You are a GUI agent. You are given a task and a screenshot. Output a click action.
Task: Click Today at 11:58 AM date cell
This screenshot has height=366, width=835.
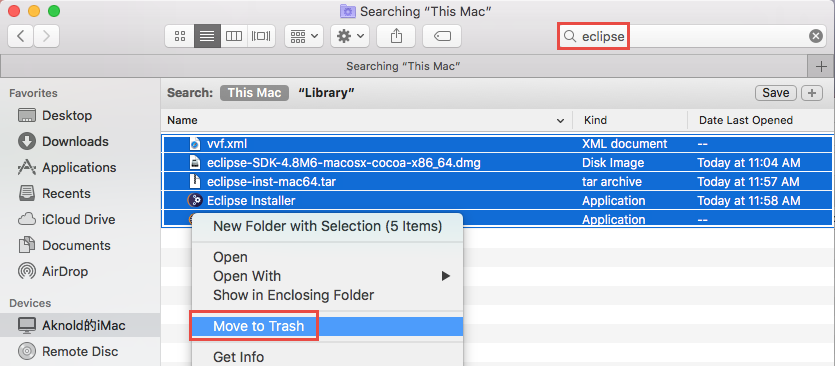749,201
